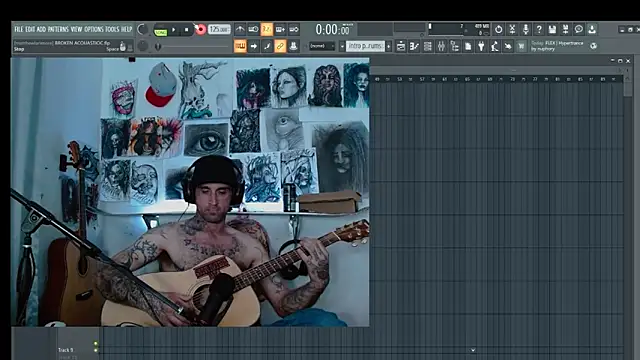The width and height of the screenshot is (640, 360).
Task: Open the plugin picker plug icon
Action: point(481,47)
